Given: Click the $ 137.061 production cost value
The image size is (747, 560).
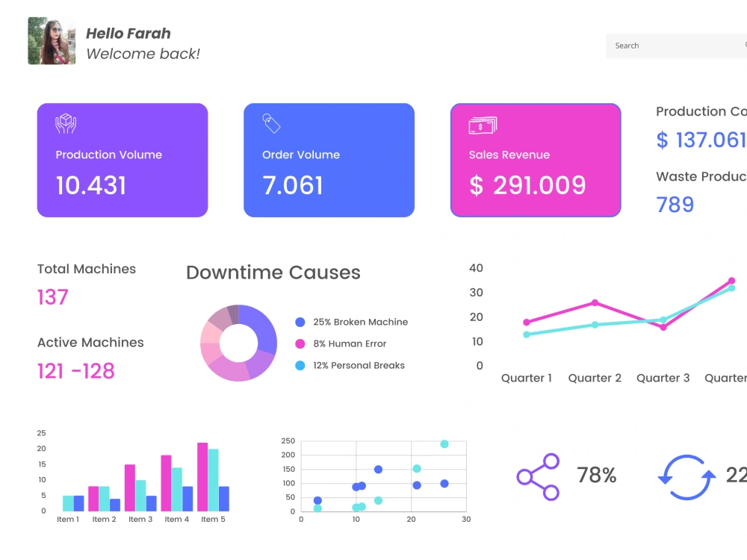Looking at the screenshot, I should tap(701, 140).
